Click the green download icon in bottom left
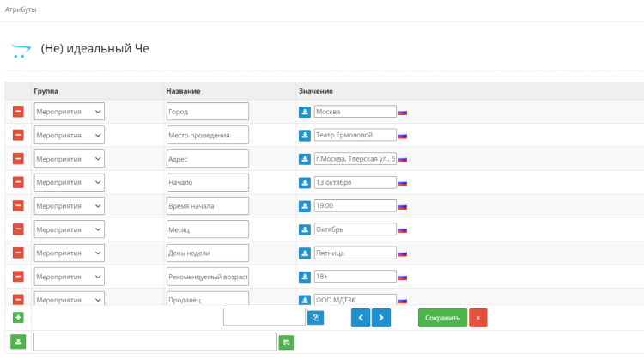Viewport: 644px width, 360px height. click(x=18, y=342)
